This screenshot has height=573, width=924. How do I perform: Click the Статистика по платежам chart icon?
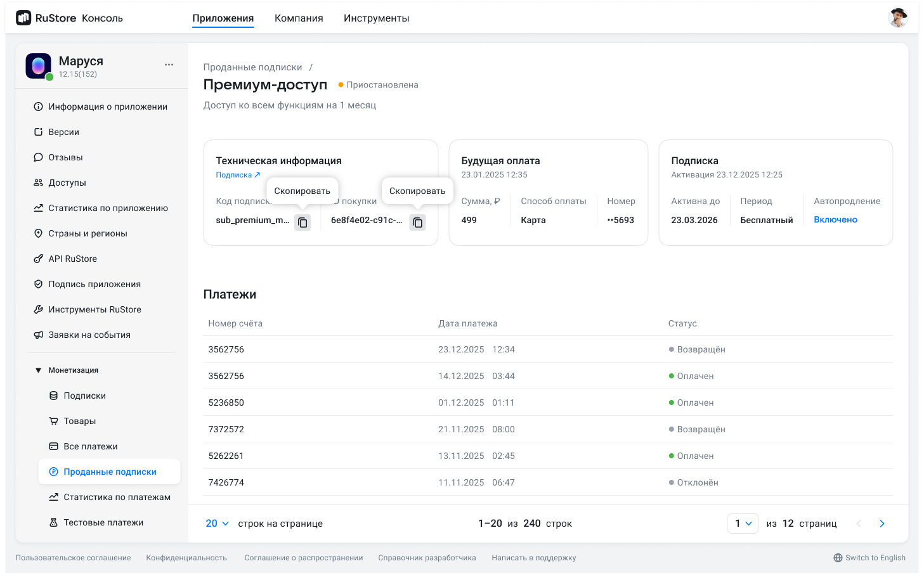pos(54,497)
